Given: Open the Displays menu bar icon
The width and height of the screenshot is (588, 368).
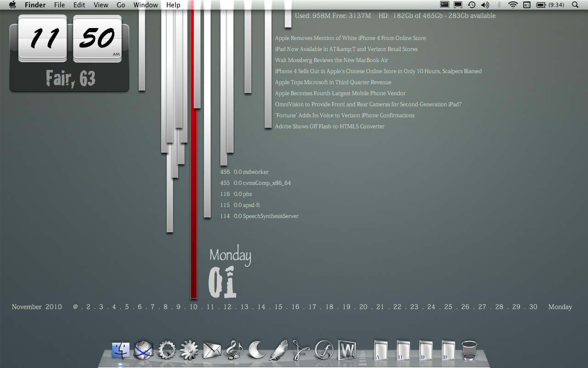Looking at the screenshot, I should 458,5.
